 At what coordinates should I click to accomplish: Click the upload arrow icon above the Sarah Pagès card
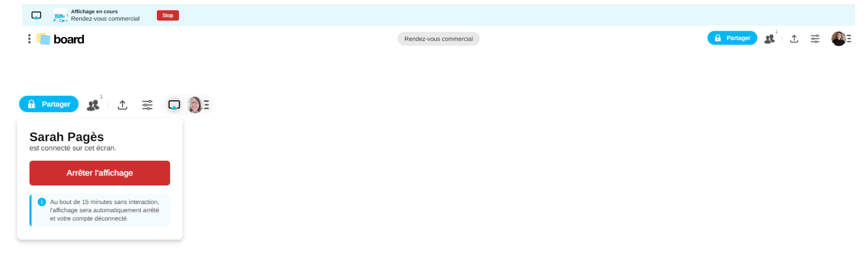click(x=122, y=105)
